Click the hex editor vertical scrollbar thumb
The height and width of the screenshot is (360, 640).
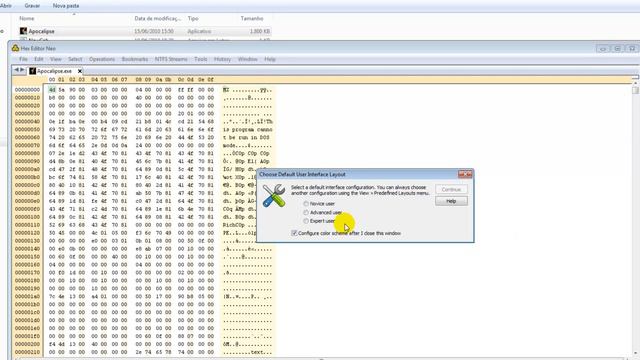(x=636, y=90)
